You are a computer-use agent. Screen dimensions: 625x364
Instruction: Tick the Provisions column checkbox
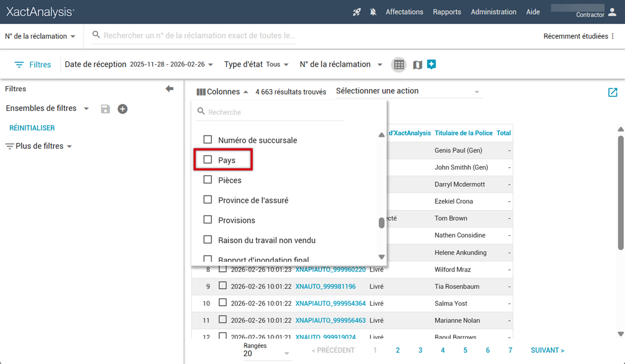(208, 220)
